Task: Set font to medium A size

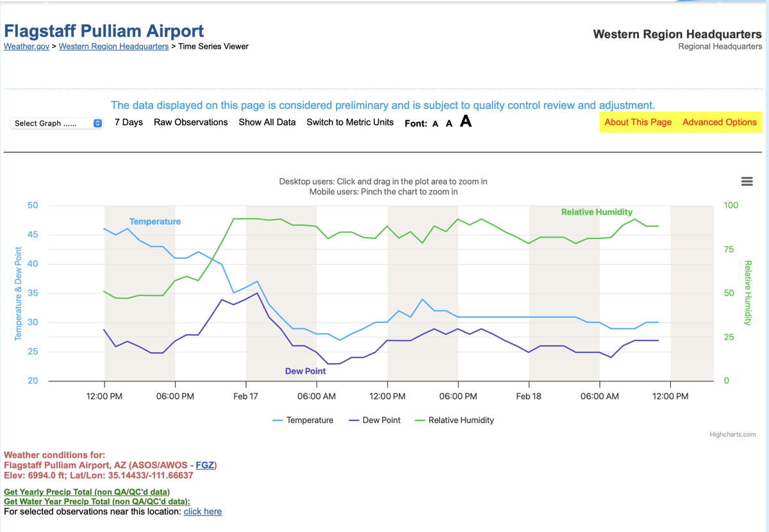Action: [449, 123]
